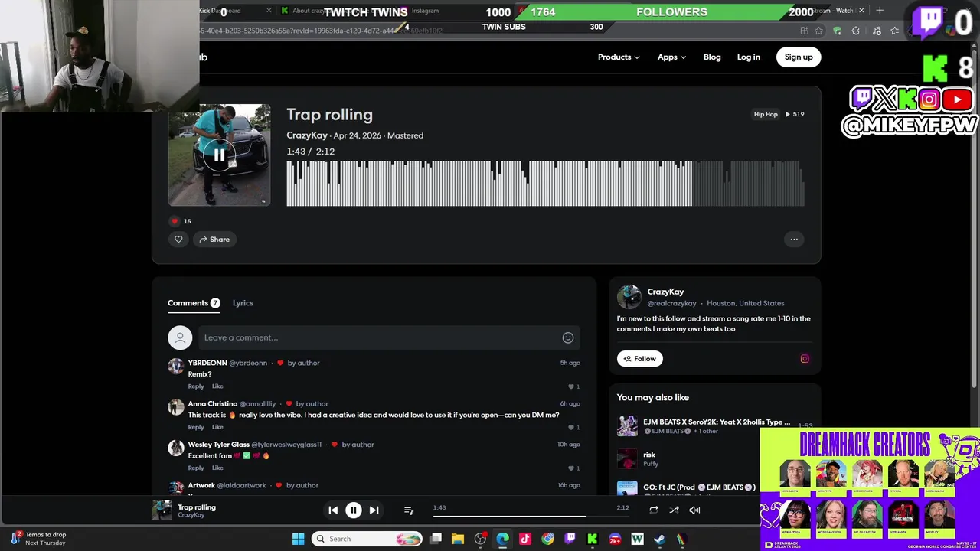Open File Explorer from the taskbar
This screenshot has width=980, height=551.
[458, 539]
